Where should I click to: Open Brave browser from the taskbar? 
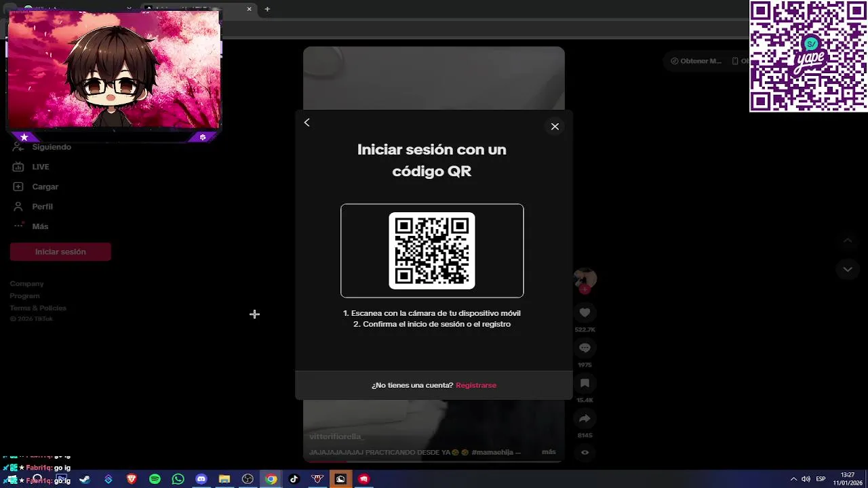tap(132, 479)
